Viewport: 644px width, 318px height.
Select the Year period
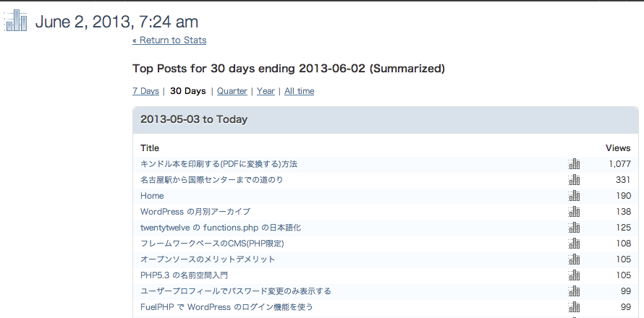266,91
